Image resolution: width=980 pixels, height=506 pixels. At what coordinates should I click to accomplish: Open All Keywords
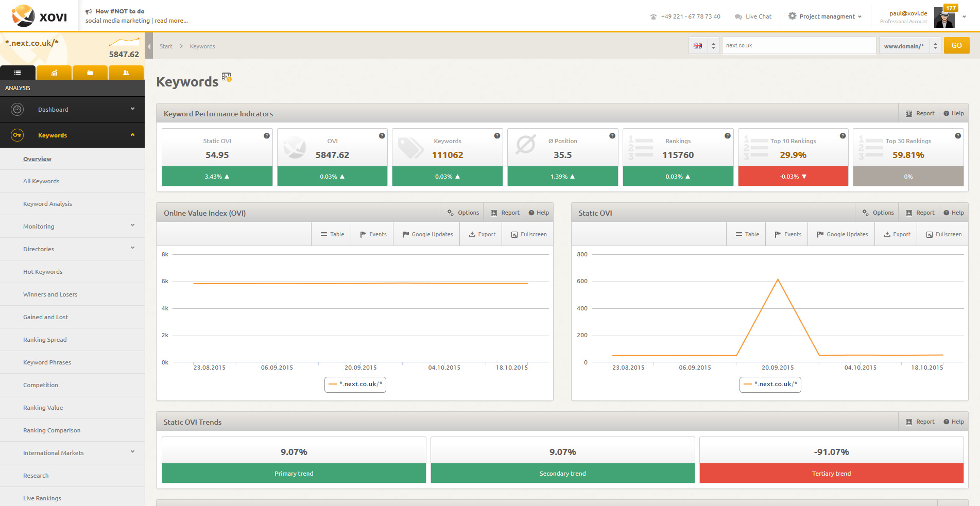coord(41,181)
